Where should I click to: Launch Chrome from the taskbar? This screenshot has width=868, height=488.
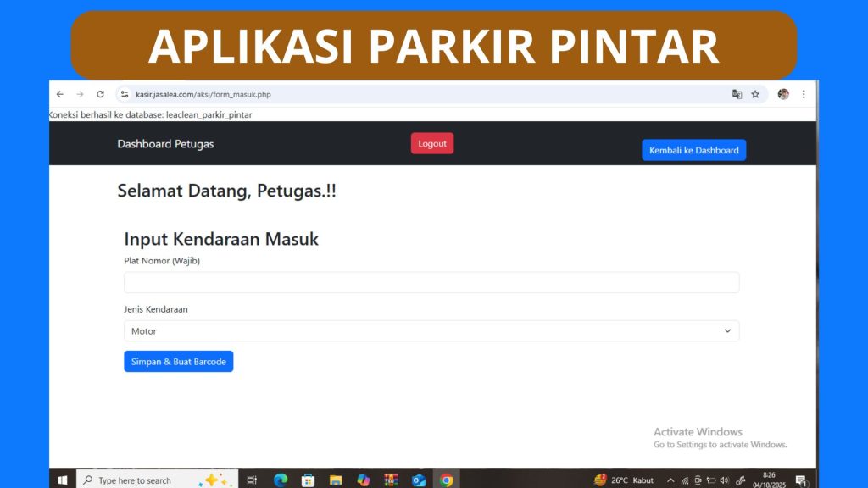(x=447, y=480)
